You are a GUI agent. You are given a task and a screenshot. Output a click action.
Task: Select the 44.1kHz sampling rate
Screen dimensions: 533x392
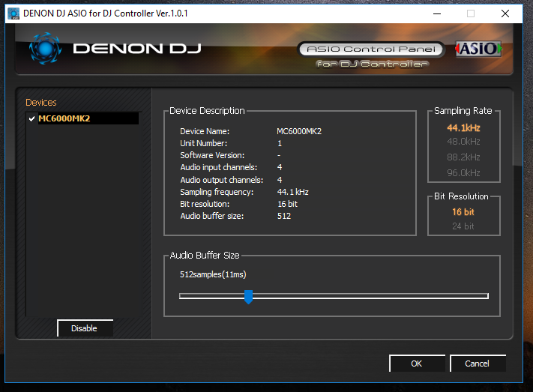[x=463, y=128]
